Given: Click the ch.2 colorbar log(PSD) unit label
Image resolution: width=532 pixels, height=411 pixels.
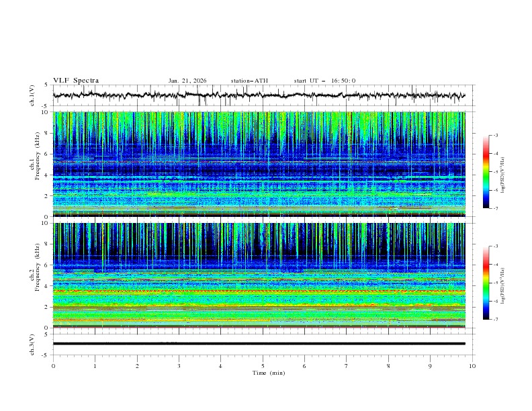Looking at the screenshot, I should (502, 285).
